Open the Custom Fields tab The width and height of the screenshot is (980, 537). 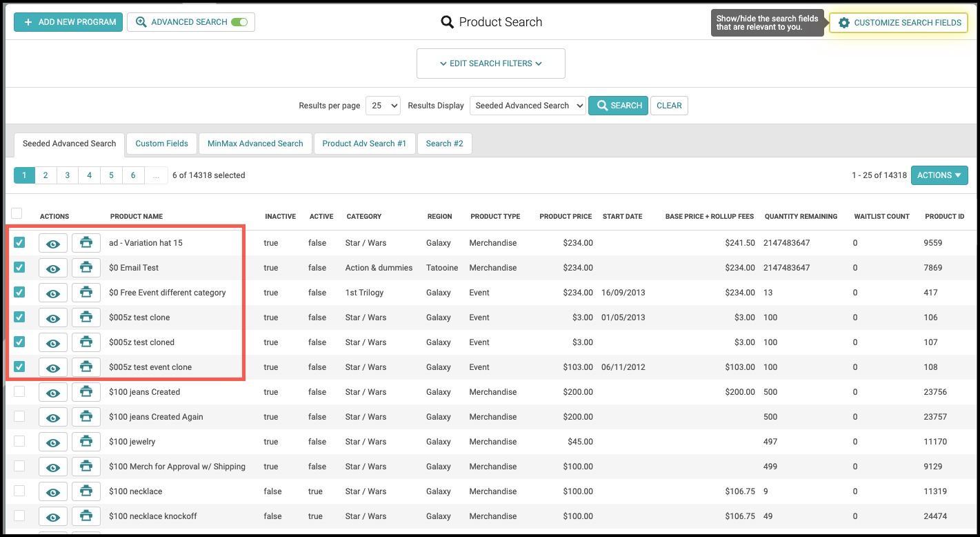[161, 144]
